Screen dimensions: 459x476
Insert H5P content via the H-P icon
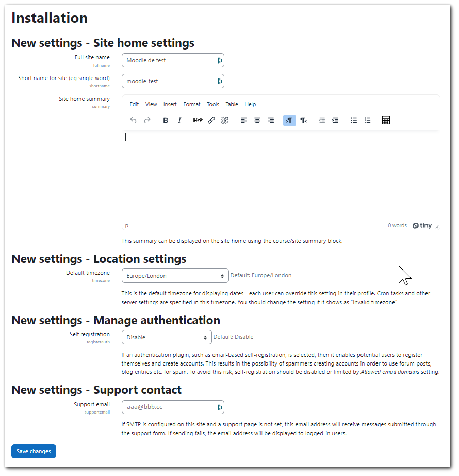point(198,120)
